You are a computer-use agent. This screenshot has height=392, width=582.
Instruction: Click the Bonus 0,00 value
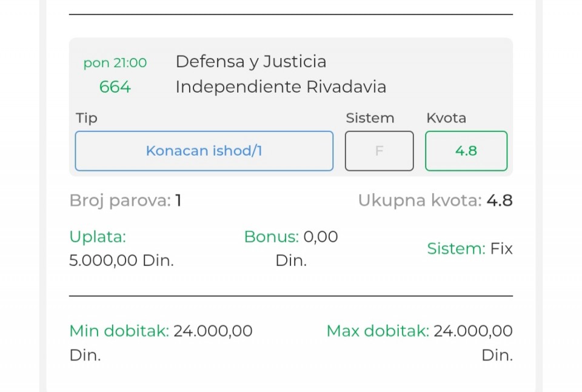coord(320,236)
